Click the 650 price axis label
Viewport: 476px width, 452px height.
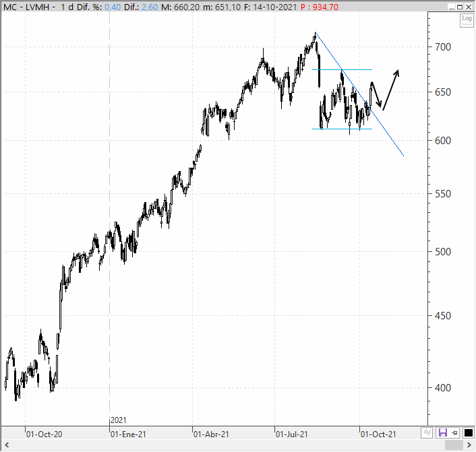[443, 92]
